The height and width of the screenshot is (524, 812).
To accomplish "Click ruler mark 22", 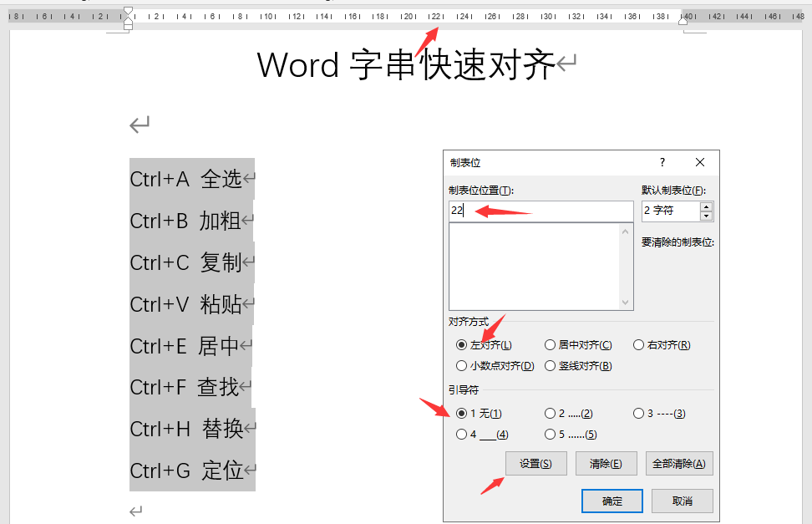I will point(436,17).
